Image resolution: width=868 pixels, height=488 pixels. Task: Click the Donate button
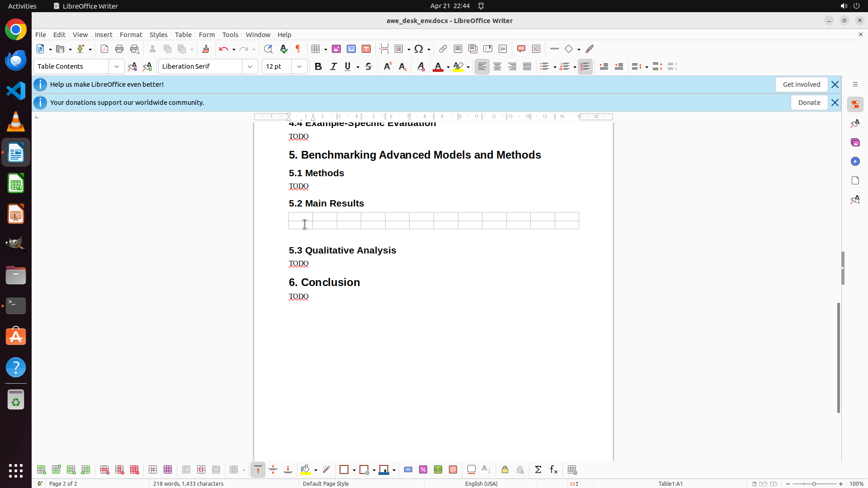coord(809,103)
